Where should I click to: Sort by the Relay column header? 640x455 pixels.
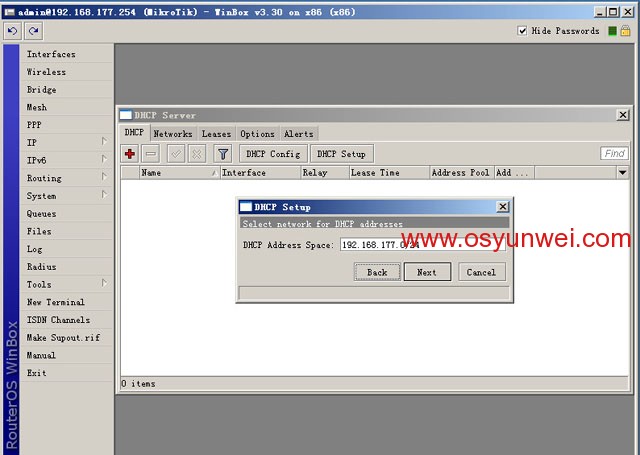[325, 173]
